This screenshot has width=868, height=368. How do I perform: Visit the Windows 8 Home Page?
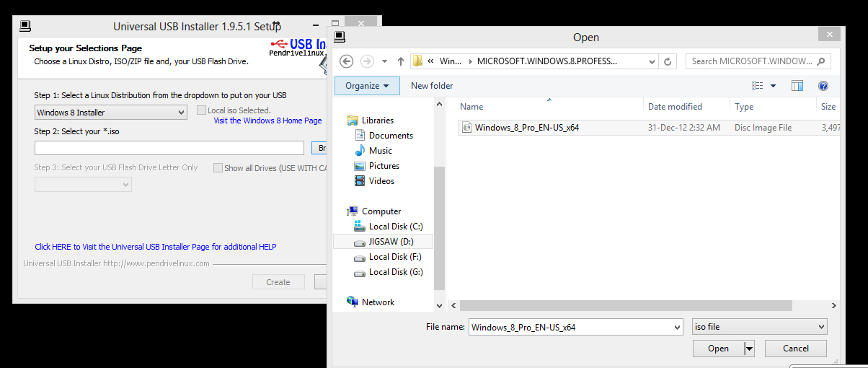[267, 121]
